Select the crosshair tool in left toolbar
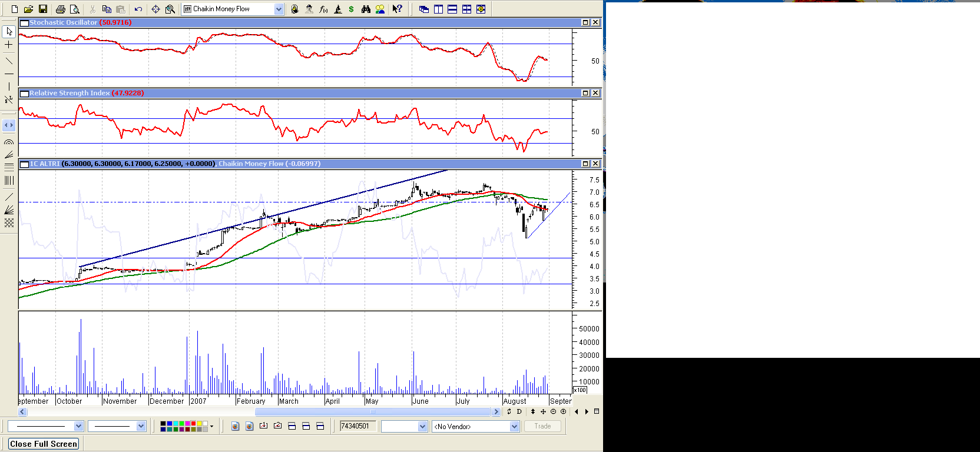Viewport: 980px width, 452px height. point(9,45)
